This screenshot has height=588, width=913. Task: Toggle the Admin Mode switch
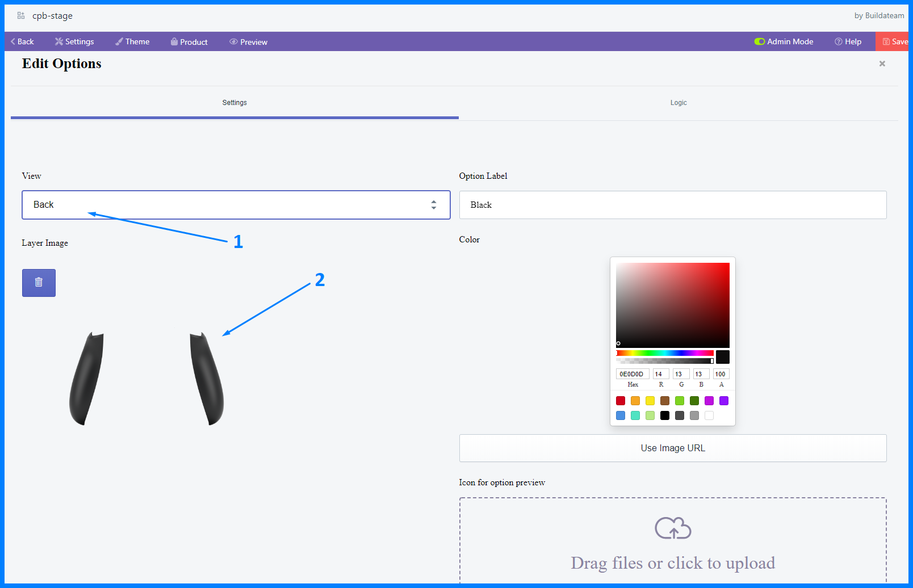tap(760, 41)
